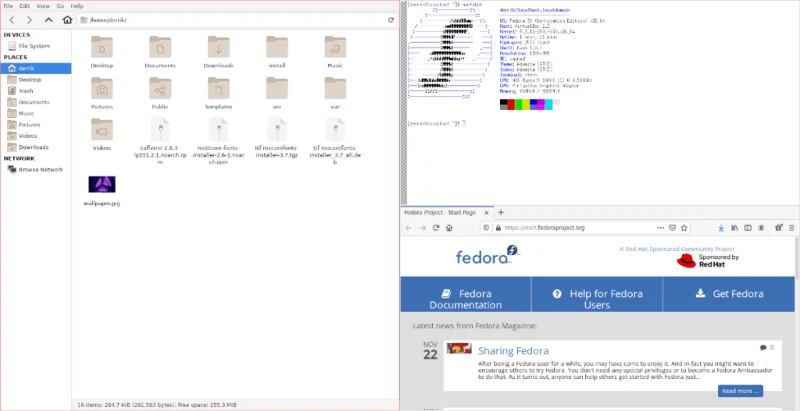The width and height of the screenshot is (800, 411).
Task: Click Firefox home button
Action: tap(449, 228)
